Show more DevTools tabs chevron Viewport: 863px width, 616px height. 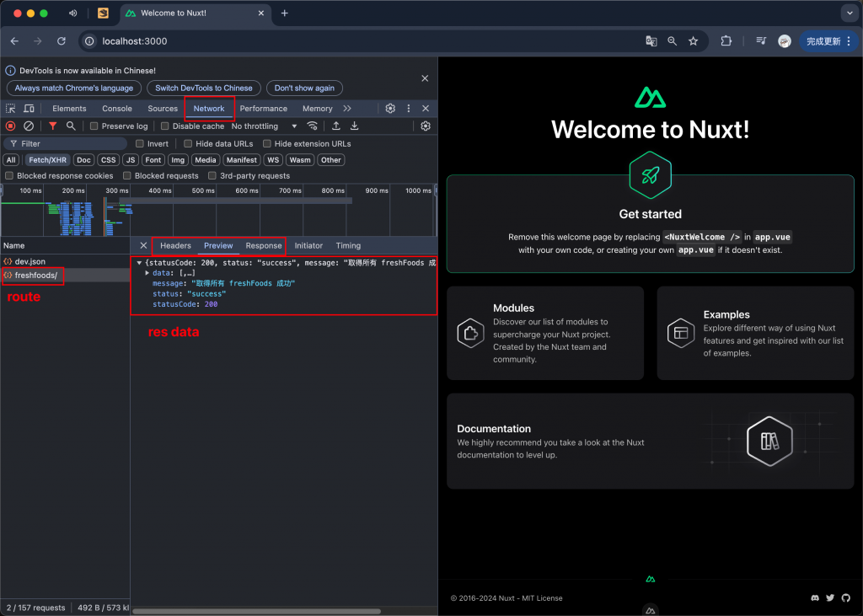(x=347, y=109)
